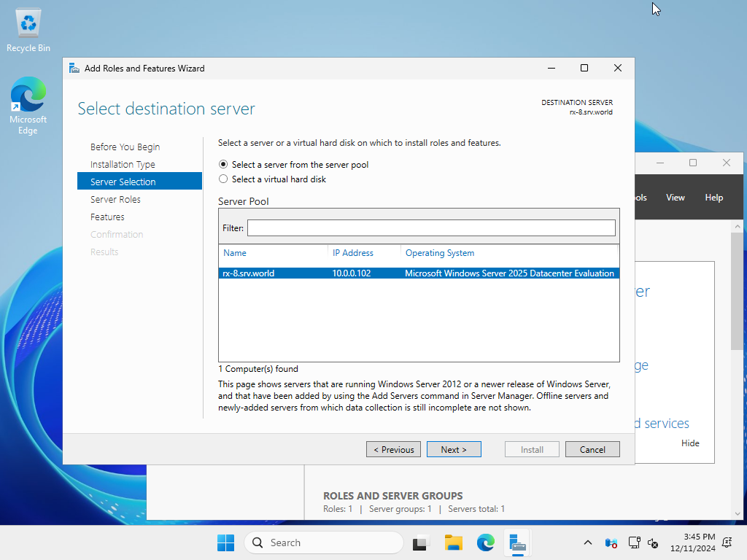The height and width of the screenshot is (560, 747).
Task: Open the Server Selection step
Action: [x=139, y=182]
